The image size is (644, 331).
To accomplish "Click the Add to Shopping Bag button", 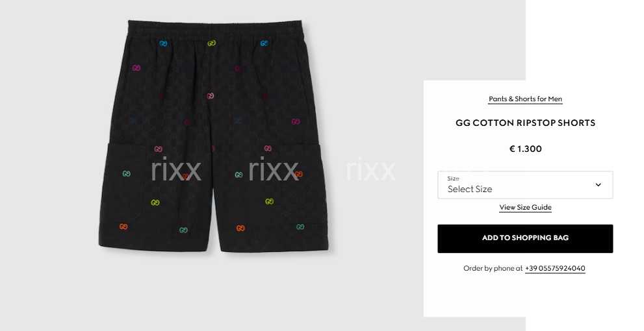I will 525,238.
